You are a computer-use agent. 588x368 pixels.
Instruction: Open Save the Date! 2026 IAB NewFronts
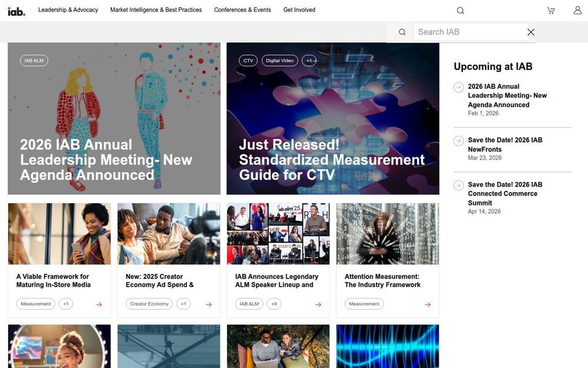[505, 145]
